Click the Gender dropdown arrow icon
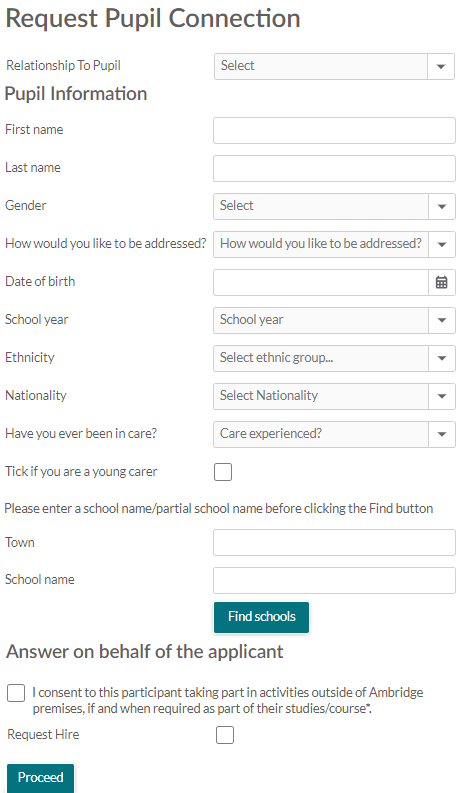The image size is (459, 793). pos(442,206)
